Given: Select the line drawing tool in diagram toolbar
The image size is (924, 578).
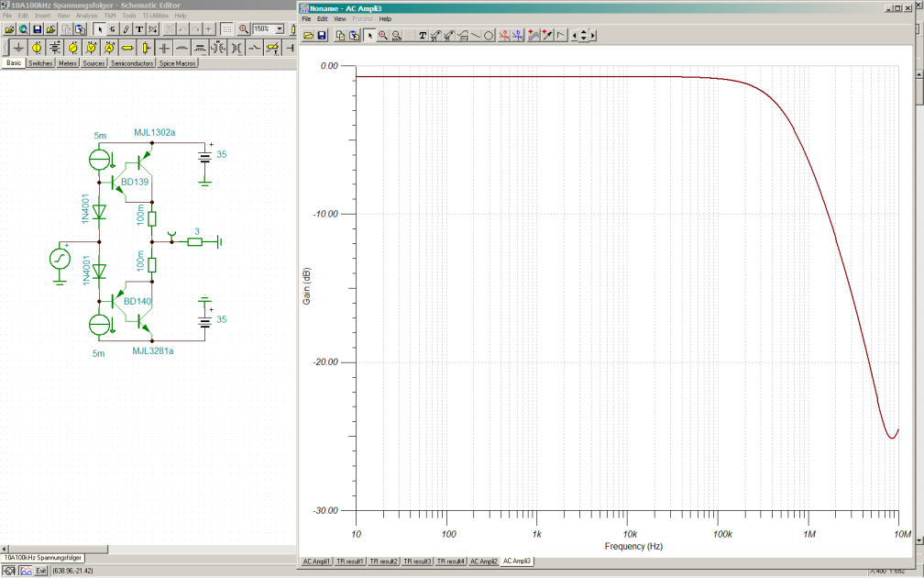Looking at the screenshot, I should pyautogui.click(x=476, y=36).
